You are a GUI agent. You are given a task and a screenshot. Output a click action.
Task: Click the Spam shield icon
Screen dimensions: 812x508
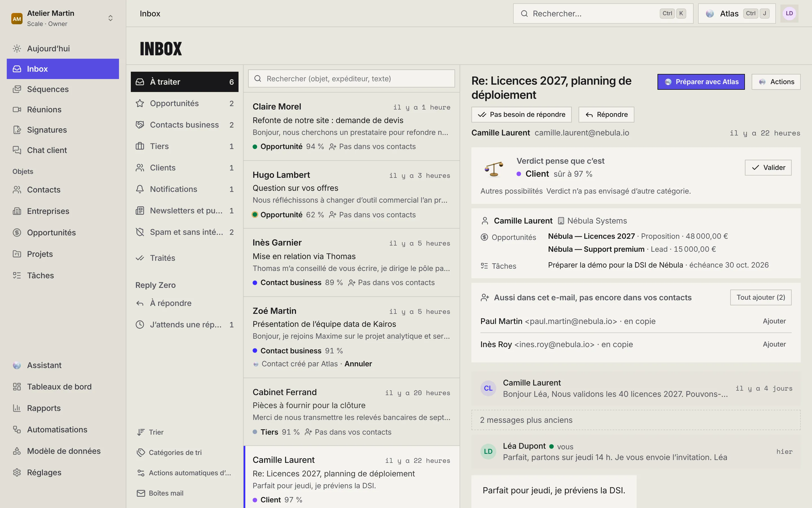point(140,232)
